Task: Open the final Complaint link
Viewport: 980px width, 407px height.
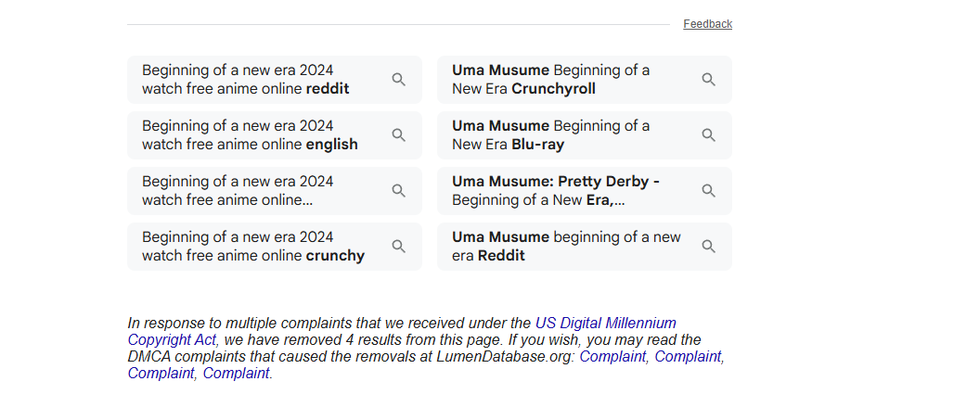Action: point(237,374)
